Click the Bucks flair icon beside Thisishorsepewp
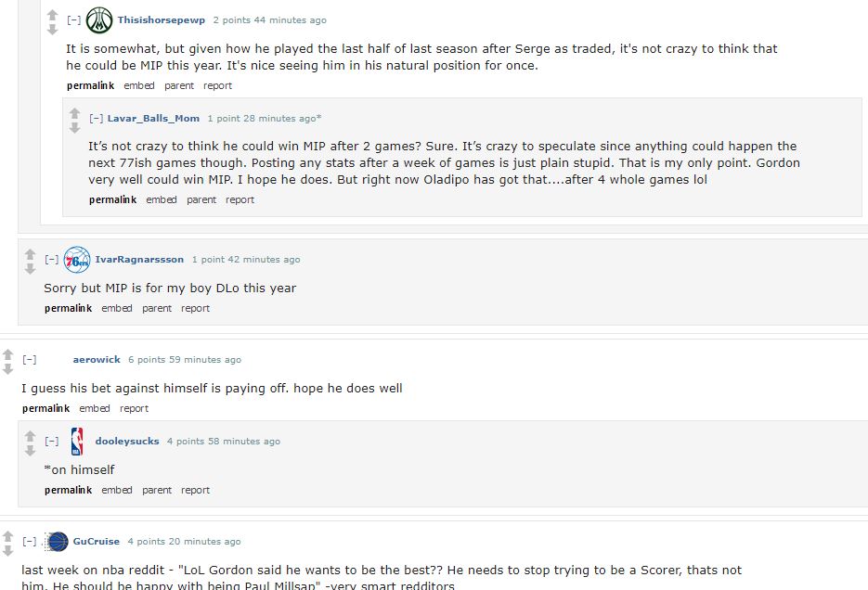Screen dimensions: 868x590 tap(99, 20)
